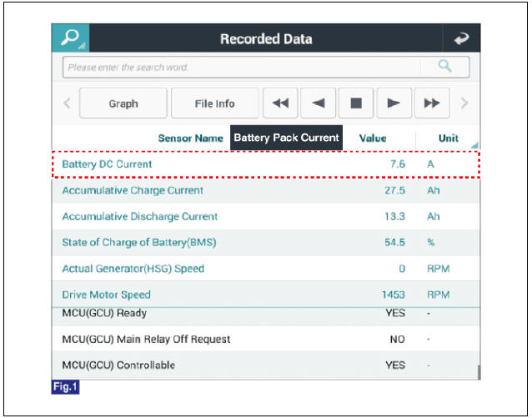Select Actual Generator(HSG) Speed sensor
The image size is (532, 418).
pos(266,269)
